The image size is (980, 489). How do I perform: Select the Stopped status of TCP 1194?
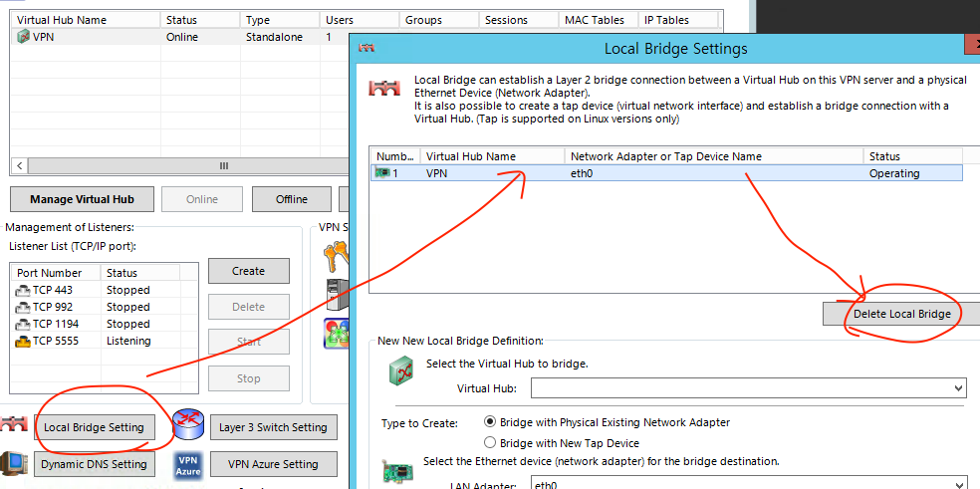(128, 324)
